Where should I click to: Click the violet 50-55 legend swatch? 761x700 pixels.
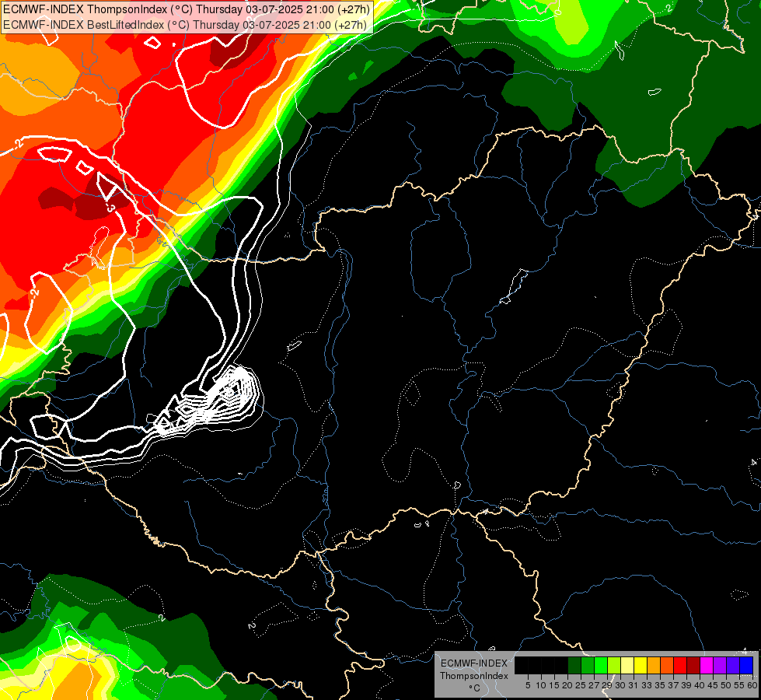(x=733, y=665)
